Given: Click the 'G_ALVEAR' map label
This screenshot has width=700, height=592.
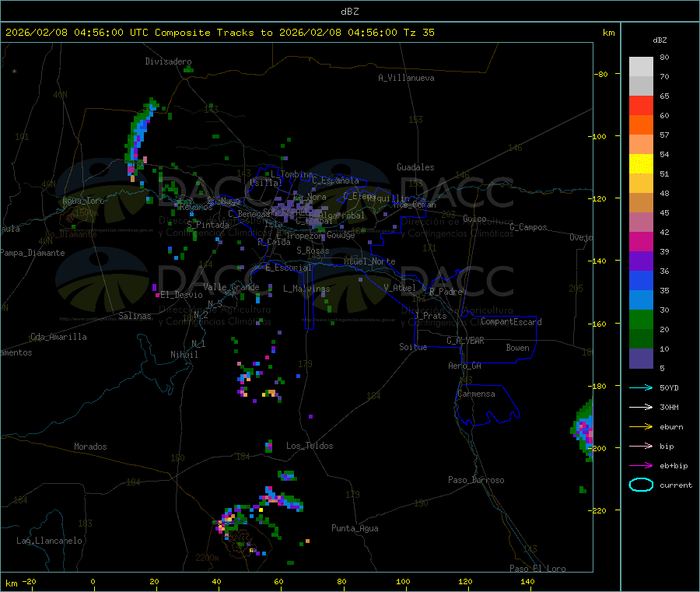Looking at the screenshot, I should pyautogui.click(x=466, y=341).
